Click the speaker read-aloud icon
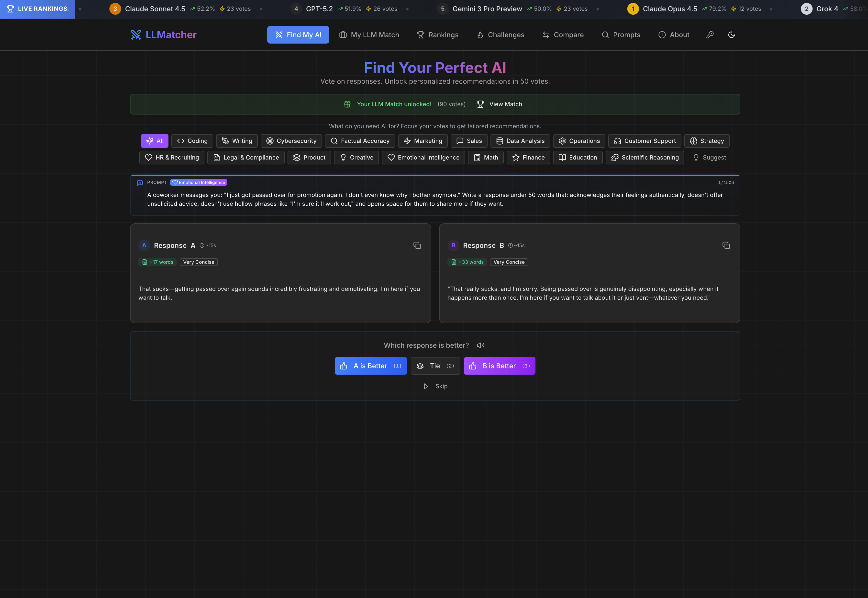Image resolution: width=868 pixels, height=598 pixels. 480,345
